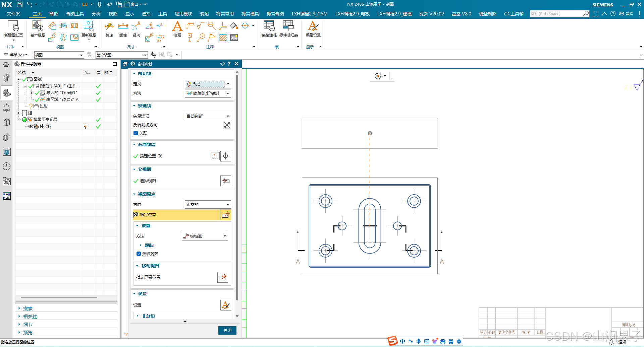The image size is (644, 347).
Task: Click the 选择视图 parent view select icon
Action: click(x=226, y=181)
